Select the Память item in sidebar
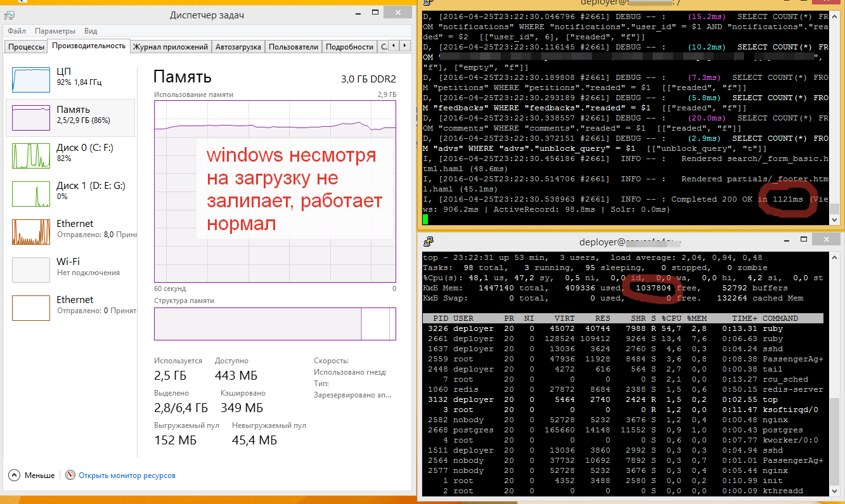The width and height of the screenshot is (845, 504). coord(70,117)
